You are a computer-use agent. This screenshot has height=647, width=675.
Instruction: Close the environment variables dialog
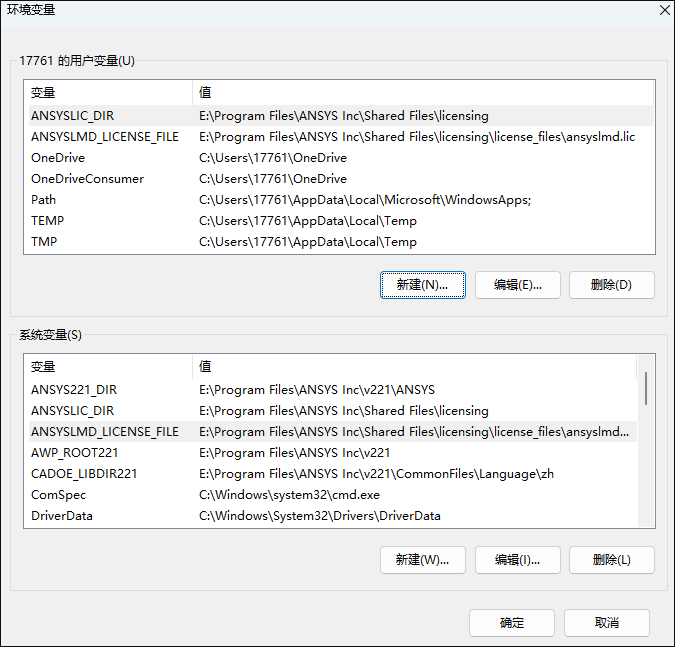click(665, 10)
